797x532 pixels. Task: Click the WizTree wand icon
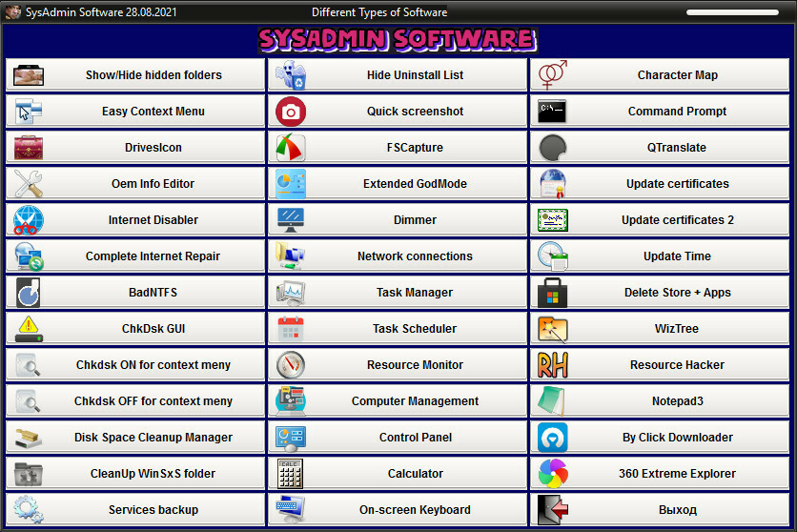(x=553, y=329)
